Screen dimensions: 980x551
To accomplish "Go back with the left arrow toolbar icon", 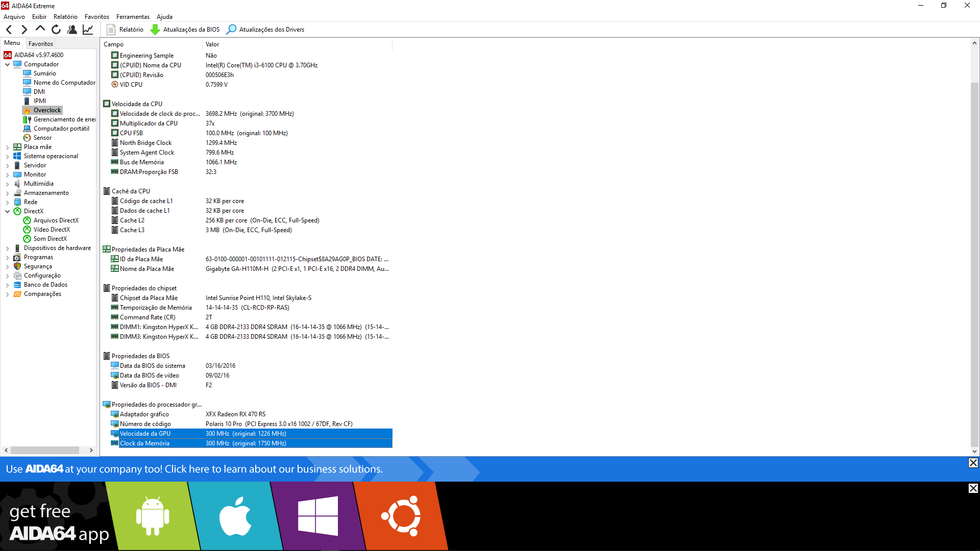I will click(9, 30).
